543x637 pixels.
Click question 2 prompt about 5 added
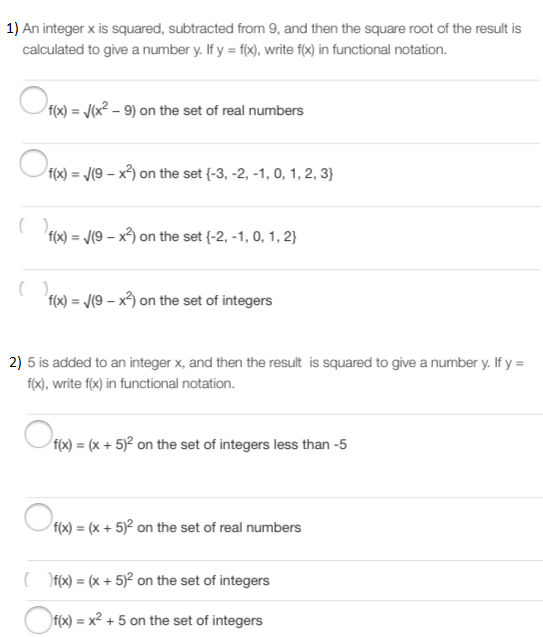[276, 373]
